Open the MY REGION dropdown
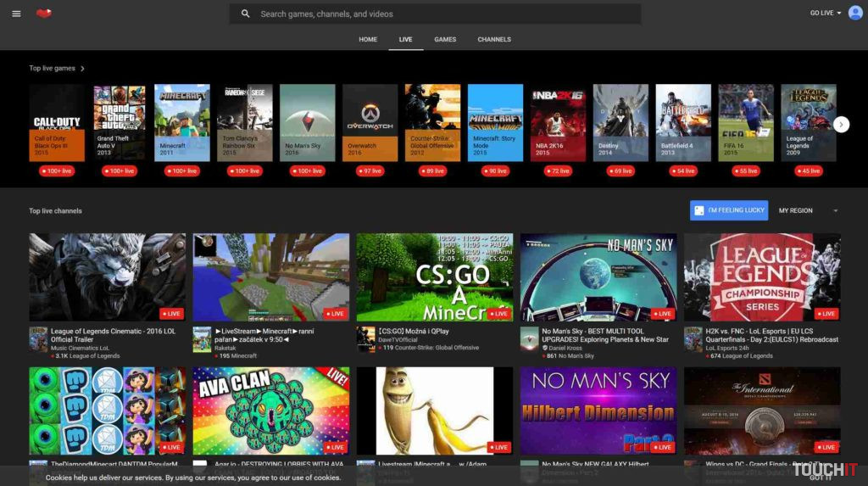Viewport: 868px width, 486px height. tap(808, 210)
